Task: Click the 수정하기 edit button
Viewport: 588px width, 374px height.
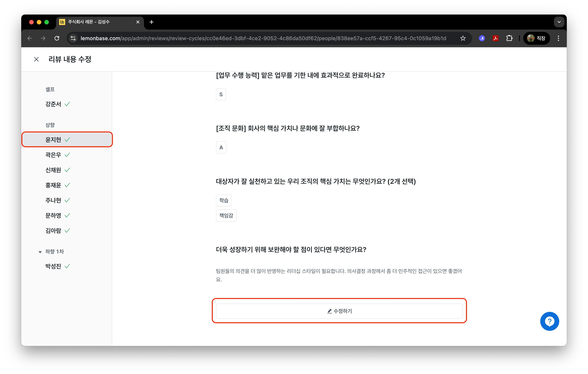Action: (339, 311)
